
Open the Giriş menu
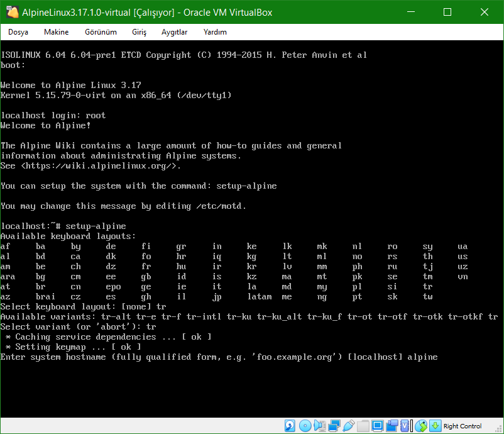(139, 32)
